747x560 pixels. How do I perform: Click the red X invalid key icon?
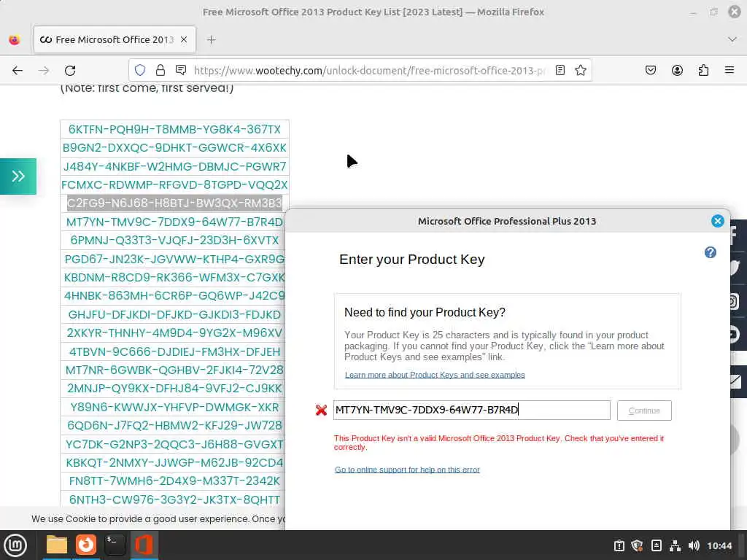tap(321, 410)
